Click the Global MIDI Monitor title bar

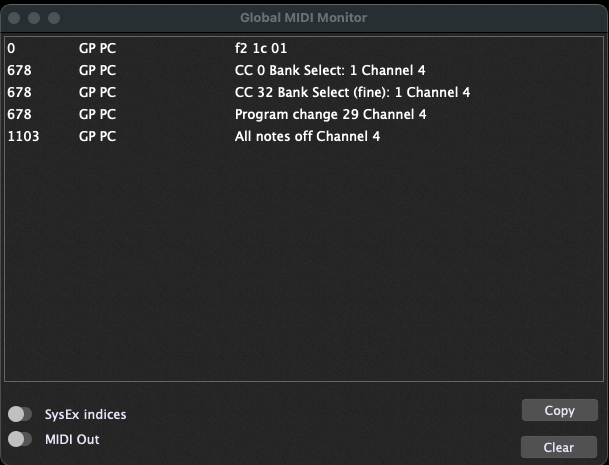click(x=303, y=17)
